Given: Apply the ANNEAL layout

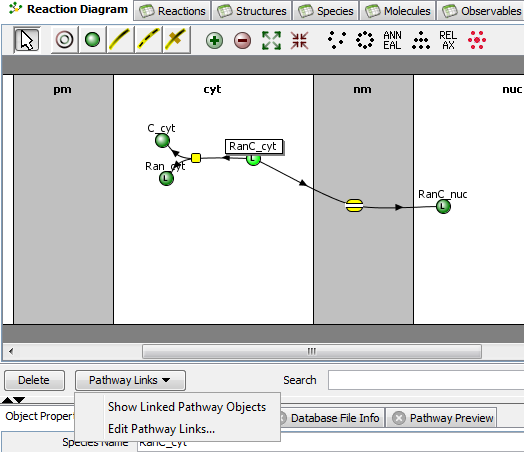Looking at the screenshot, I should point(392,40).
